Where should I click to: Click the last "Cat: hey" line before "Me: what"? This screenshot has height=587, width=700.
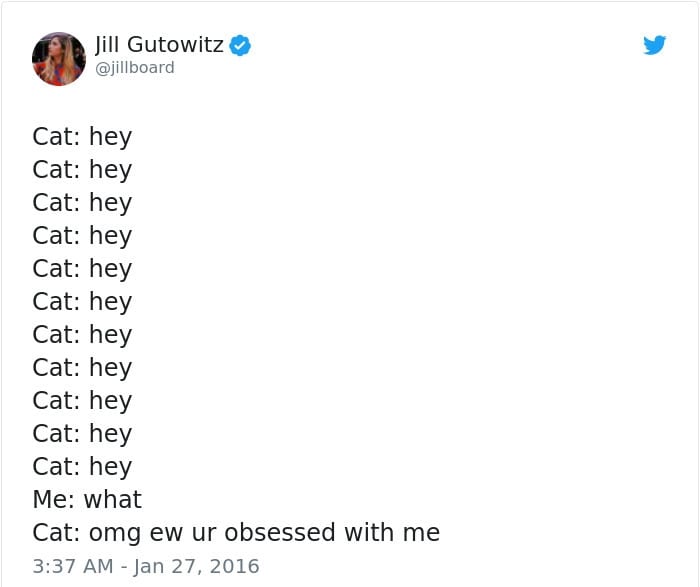pos(82,466)
